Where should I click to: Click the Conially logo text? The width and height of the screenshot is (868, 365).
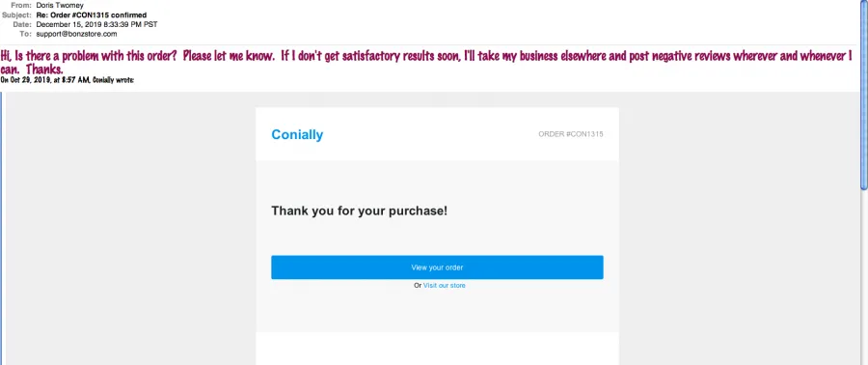(297, 134)
